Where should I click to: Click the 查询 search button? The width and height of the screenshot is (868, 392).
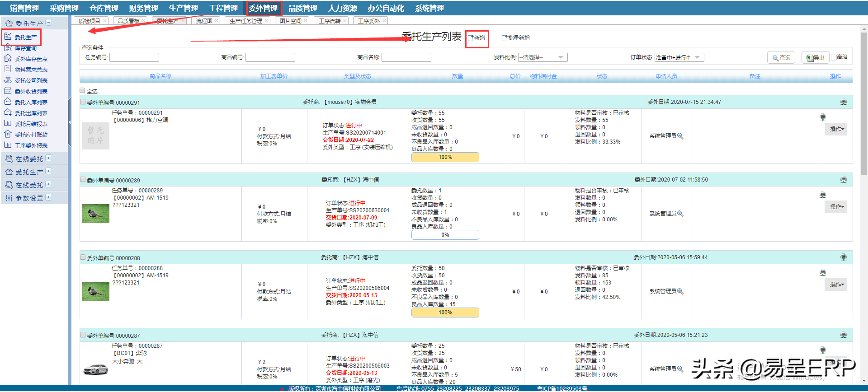781,58
